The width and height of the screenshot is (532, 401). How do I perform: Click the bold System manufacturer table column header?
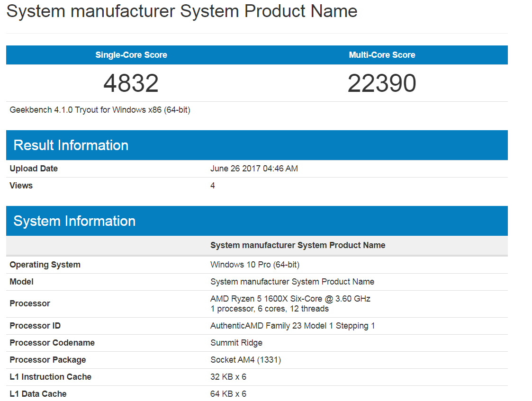coord(298,245)
